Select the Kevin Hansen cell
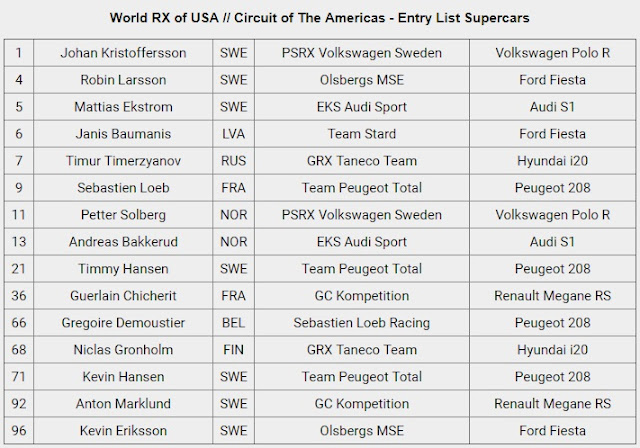The height and width of the screenshot is (448, 640). pos(121,376)
